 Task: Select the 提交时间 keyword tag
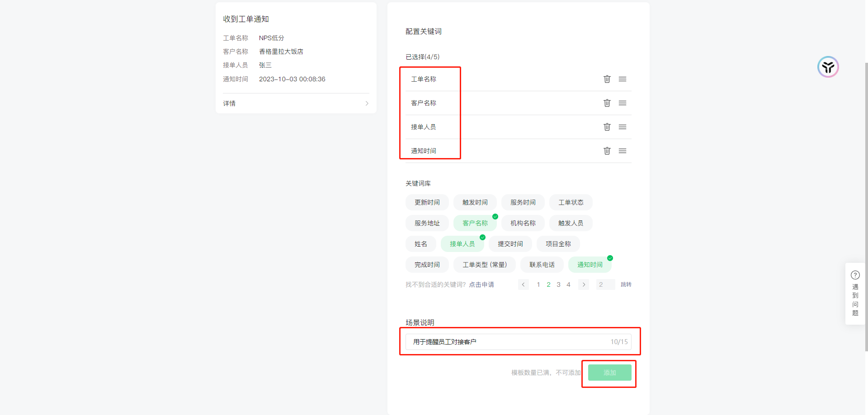tap(510, 244)
